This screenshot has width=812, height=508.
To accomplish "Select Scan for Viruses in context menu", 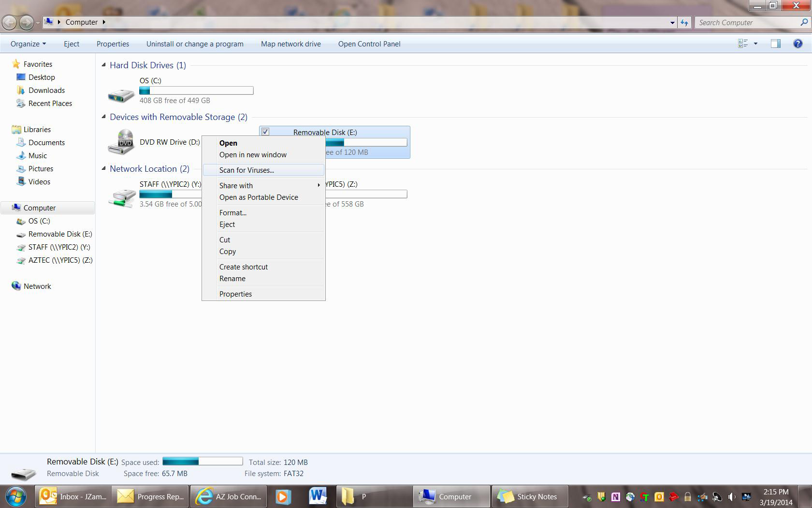I will pyautogui.click(x=246, y=170).
